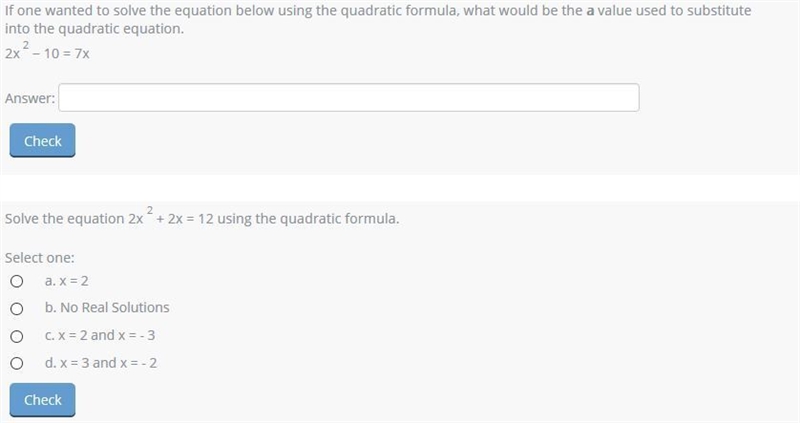Select radio button for option c
The image size is (800, 423).
(x=17, y=336)
